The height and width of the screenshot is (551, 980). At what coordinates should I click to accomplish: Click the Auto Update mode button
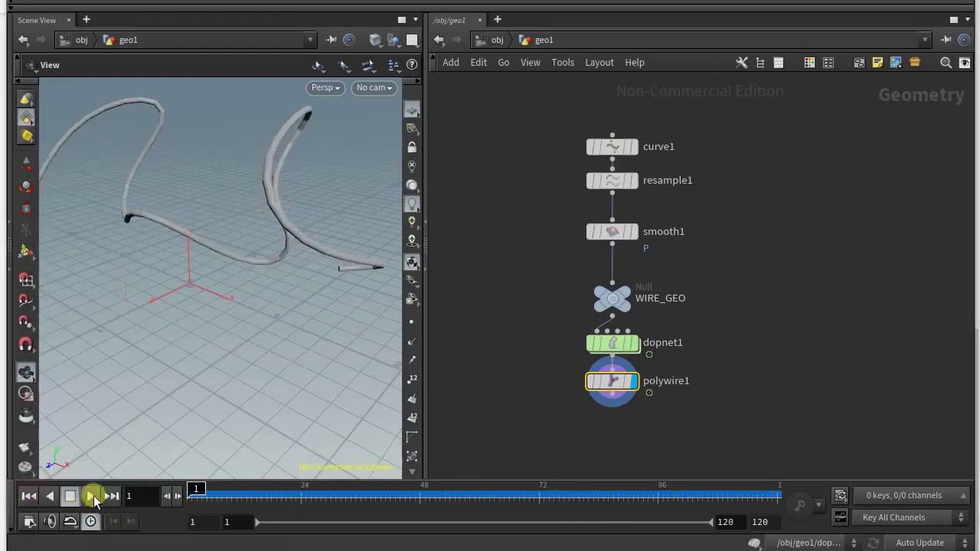point(920,543)
